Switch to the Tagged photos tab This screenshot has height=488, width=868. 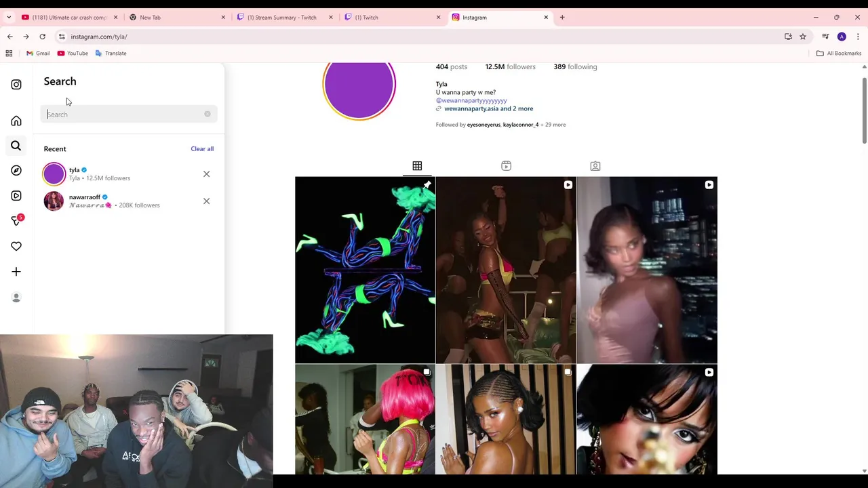595,166
